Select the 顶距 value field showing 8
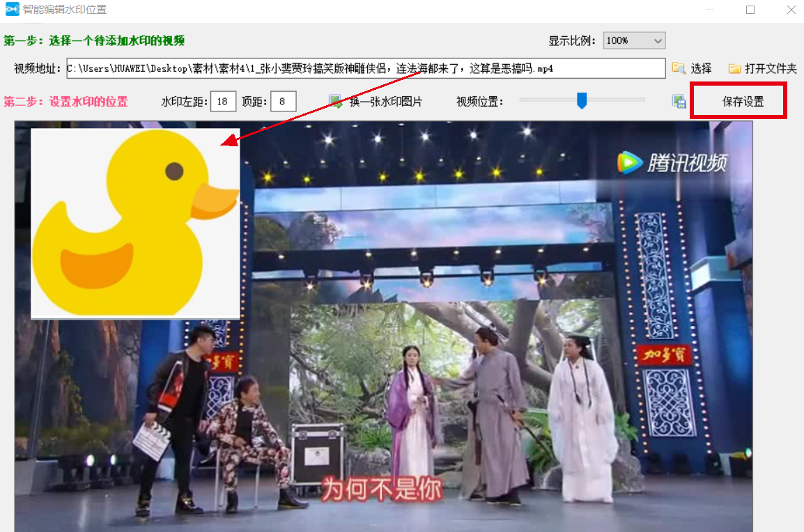Screen dimensions: 804x532 [285, 101]
